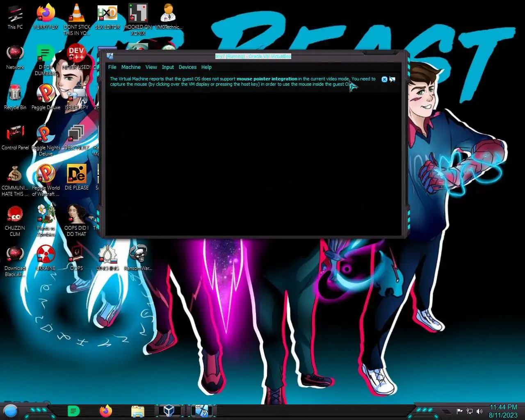
Task: Select the This PC desktop icon
Action: (x=15, y=18)
